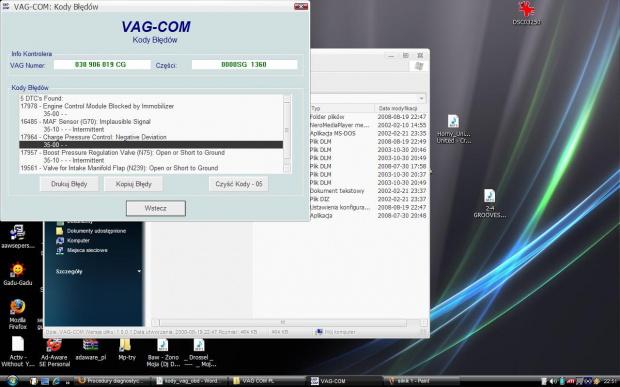
Task: Open the aawsepers desktop icon
Action: click(18, 236)
